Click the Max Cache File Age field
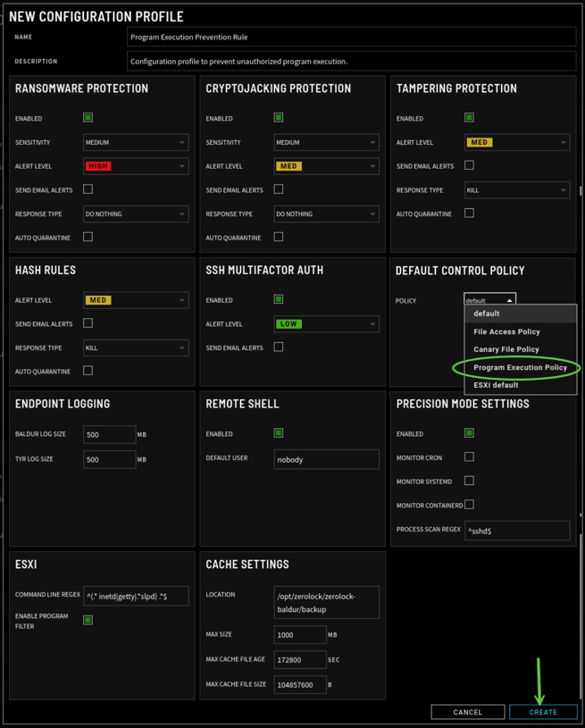The image size is (585, 728). (x=300, y=659)
